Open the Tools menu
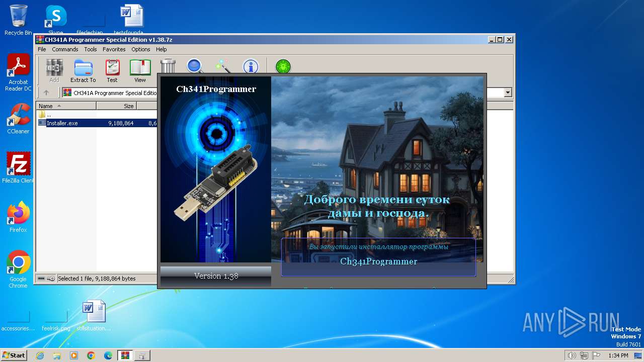The height and width of the screenshot is (362, 644). (x=91, y=49)
